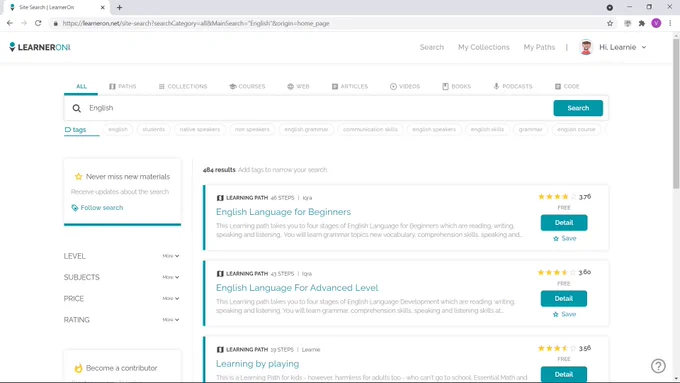
Task: Click learning path icon of English Language for Beginners
Action: [x=220, y=198]
